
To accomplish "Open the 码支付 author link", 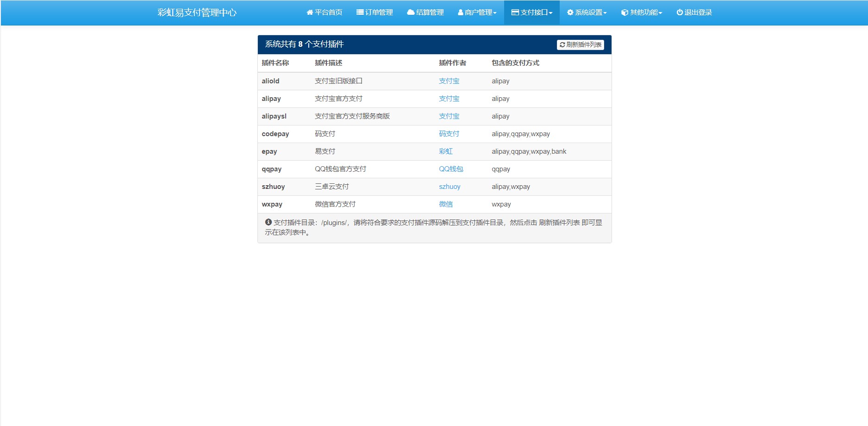I will tap(449, 134).
